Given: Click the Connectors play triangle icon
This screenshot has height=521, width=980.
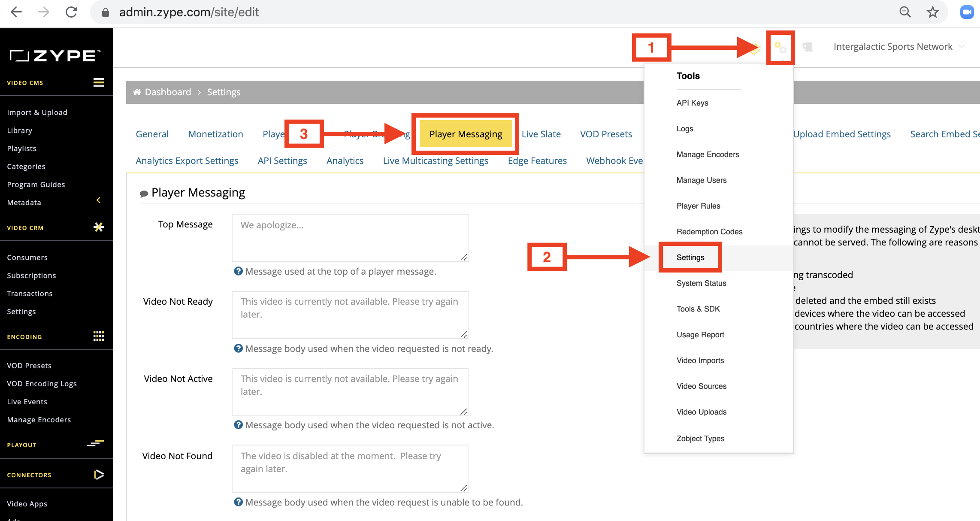Looking at the screenshot, I should tap(99, 474).
